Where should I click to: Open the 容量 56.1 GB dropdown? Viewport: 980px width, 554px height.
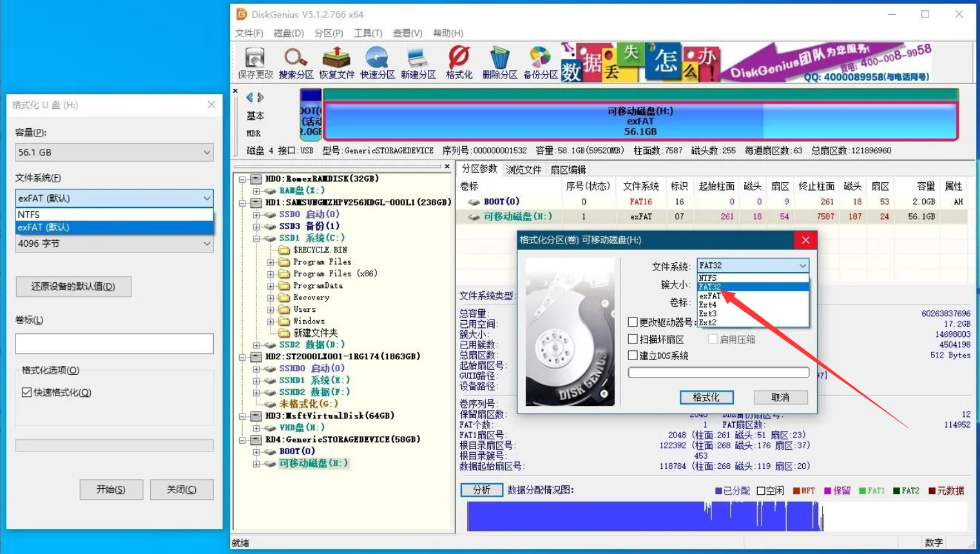pyautogui.click(x=114, y=153)
